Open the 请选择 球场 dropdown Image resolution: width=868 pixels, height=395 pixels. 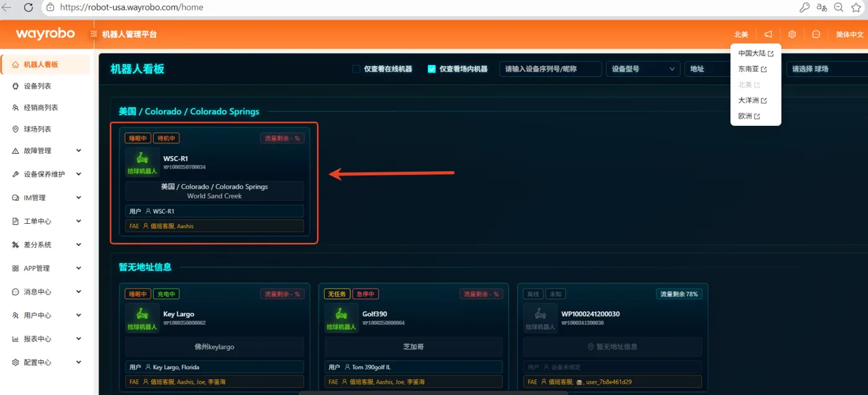827,69
